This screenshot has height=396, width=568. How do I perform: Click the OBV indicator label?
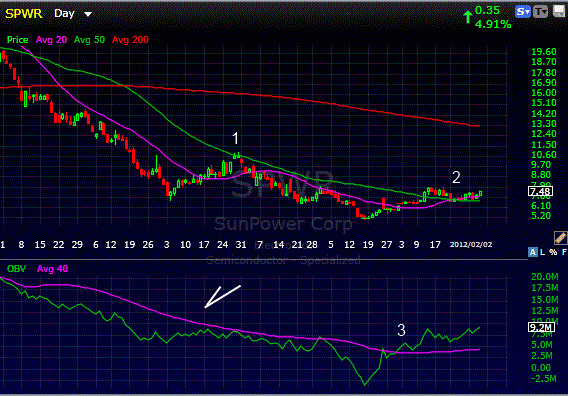tap(16, 269)
